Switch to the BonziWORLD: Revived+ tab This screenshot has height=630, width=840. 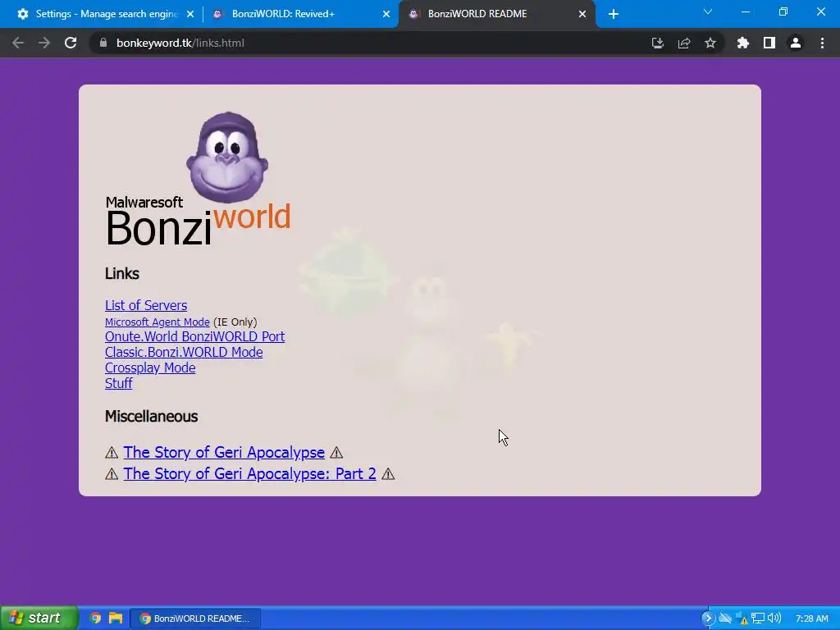(300, 14)
